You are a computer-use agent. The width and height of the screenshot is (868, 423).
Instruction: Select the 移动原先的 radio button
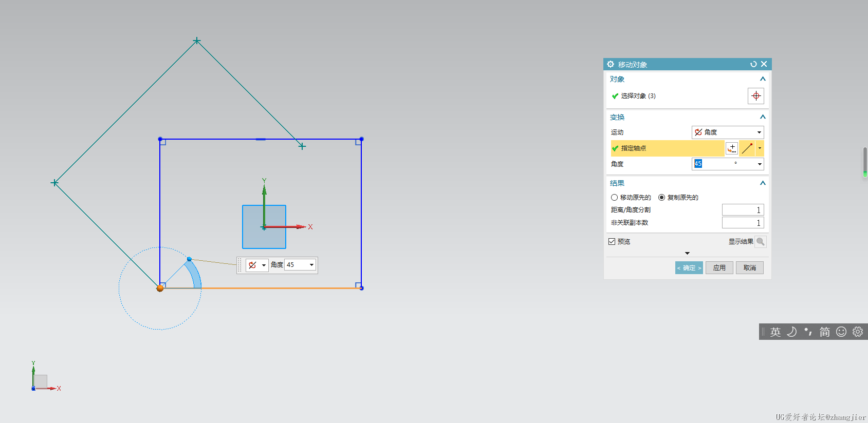(614, 198)
